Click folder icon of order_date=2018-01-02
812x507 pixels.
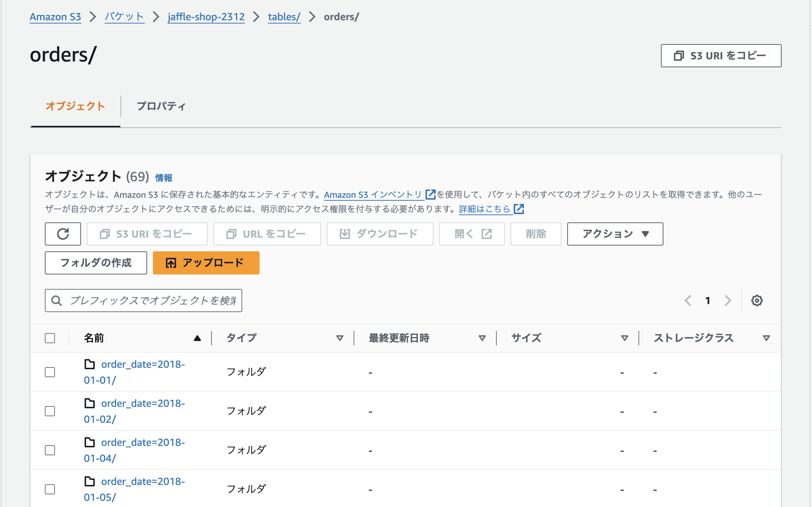pos(90,403)
